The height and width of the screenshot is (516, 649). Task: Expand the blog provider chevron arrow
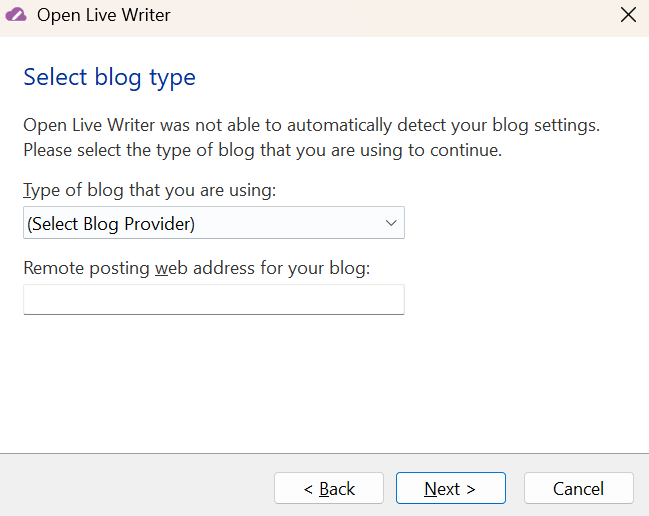click(391, 223)
